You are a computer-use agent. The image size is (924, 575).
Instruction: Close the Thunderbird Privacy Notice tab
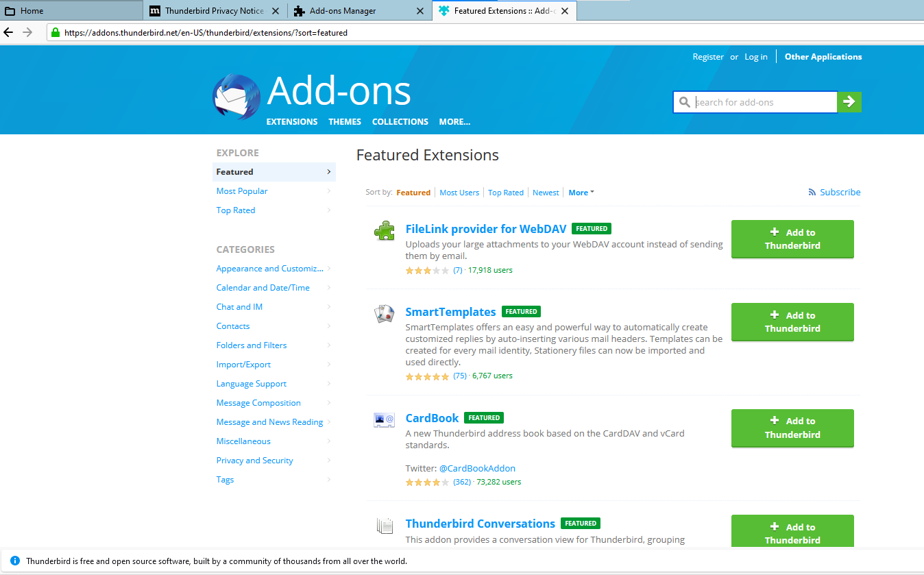276,11
